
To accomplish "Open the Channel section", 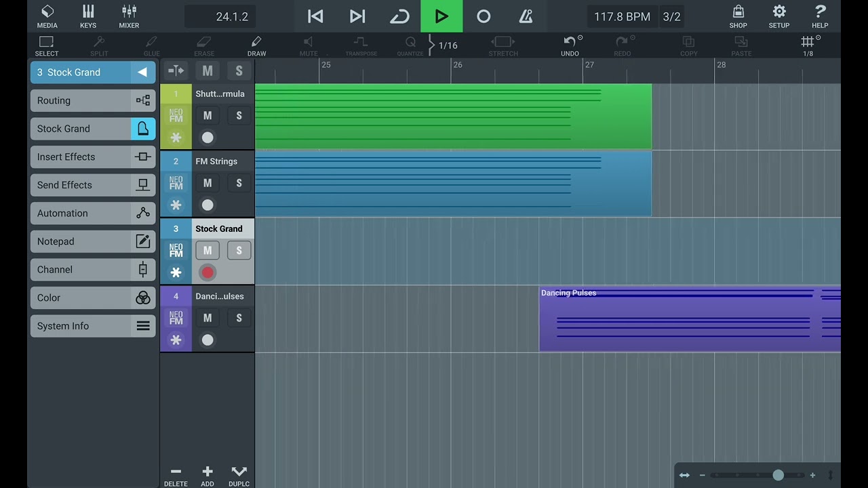I will [x=93, y=270].
